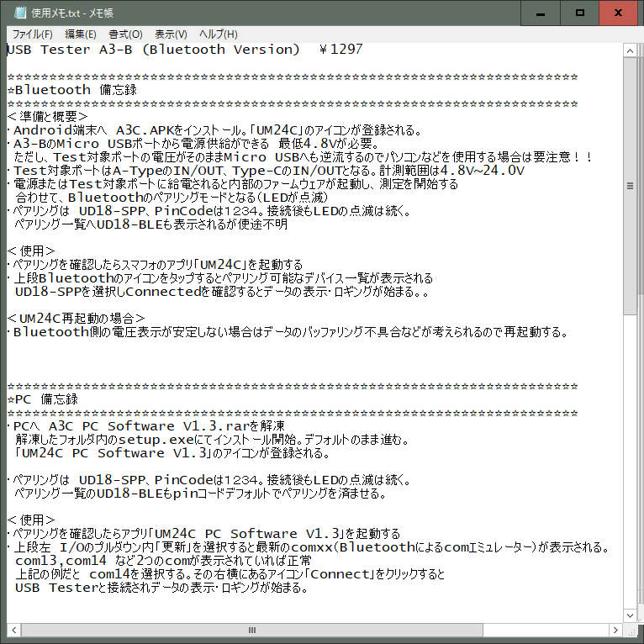Click the line '「UM24C PC Software V1.3」のアイコンが登録される'
Viewport: 644px width, 644px height.
173,453
